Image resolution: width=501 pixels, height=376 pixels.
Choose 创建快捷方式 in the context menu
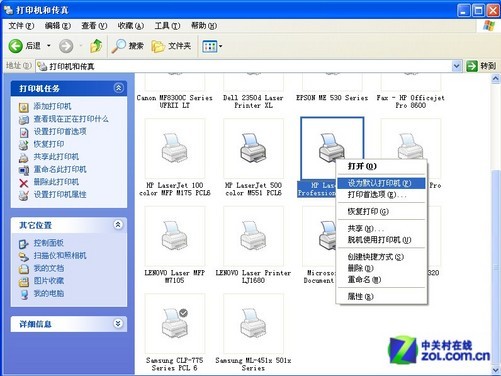(x=382, y=257)
